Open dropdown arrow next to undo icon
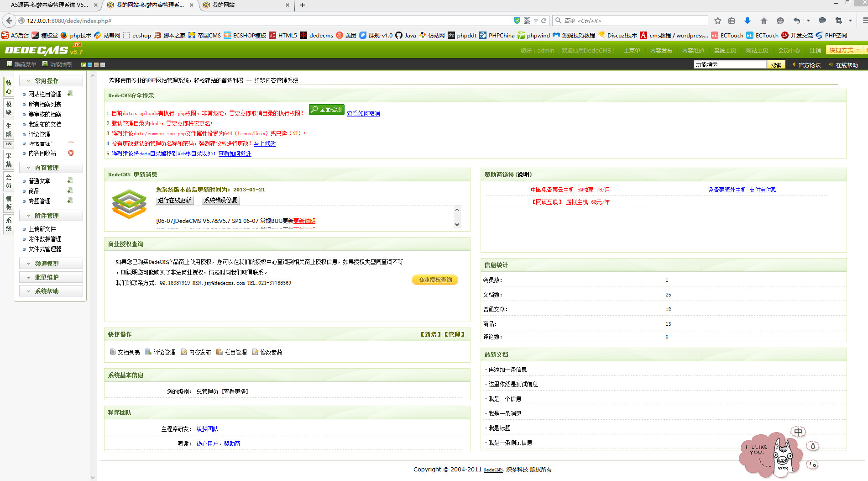The image size is (868, 481). point(808,21)
